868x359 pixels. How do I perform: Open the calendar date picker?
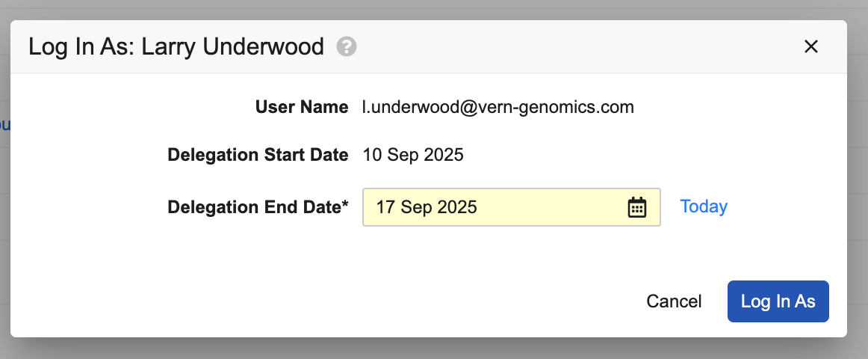636,207
